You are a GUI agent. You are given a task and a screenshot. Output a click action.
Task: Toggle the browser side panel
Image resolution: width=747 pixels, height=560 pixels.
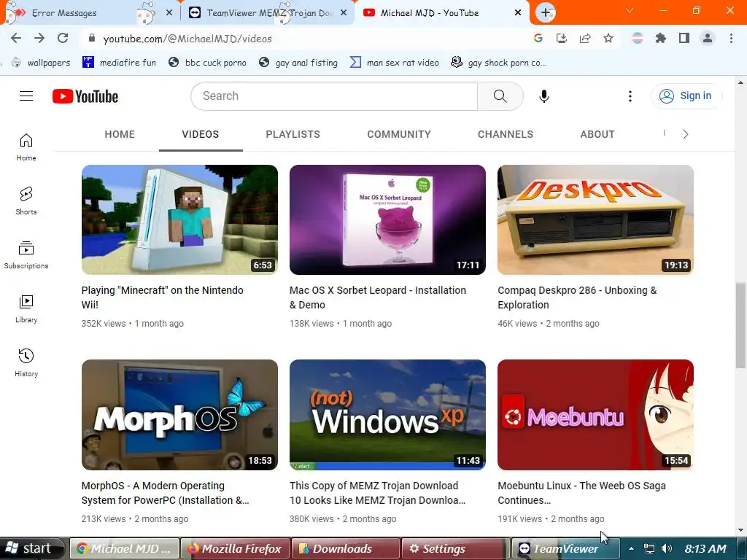684,38
